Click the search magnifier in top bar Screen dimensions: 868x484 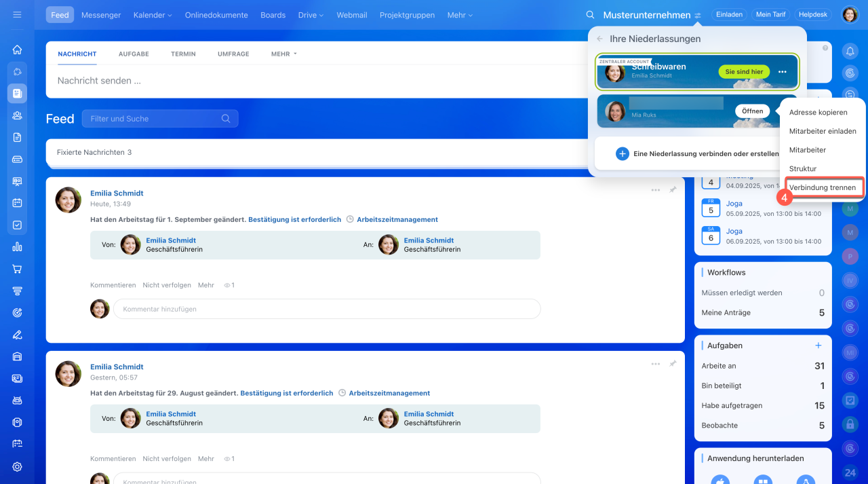coord(590,15)
